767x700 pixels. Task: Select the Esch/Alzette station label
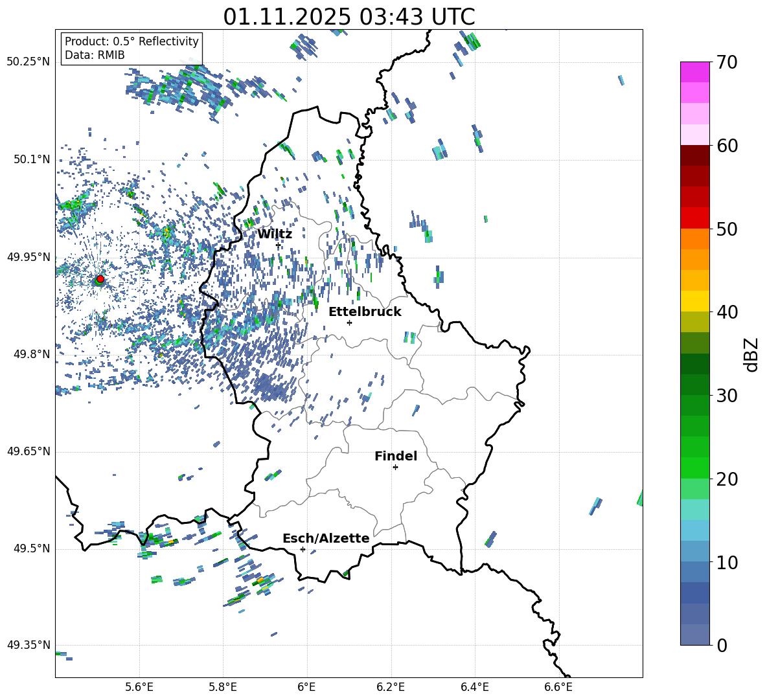pos(326,539)
